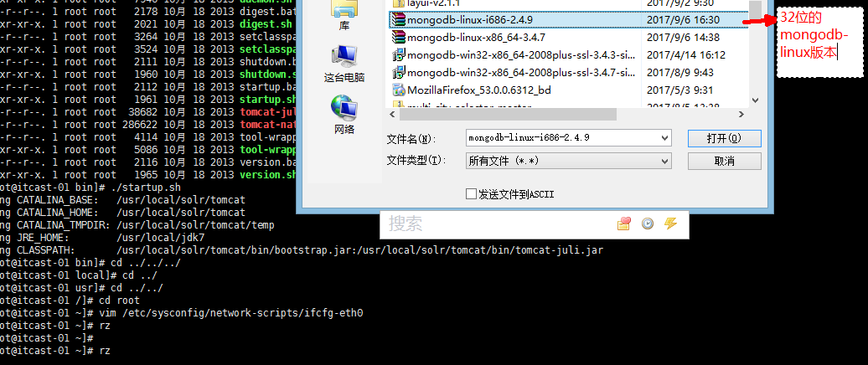Screen dimensions: 868x365
Task: Select file name mongodb-win32-x86_64-2008plus-ssl-3.4.7-si...
Action: click(521, 73)
